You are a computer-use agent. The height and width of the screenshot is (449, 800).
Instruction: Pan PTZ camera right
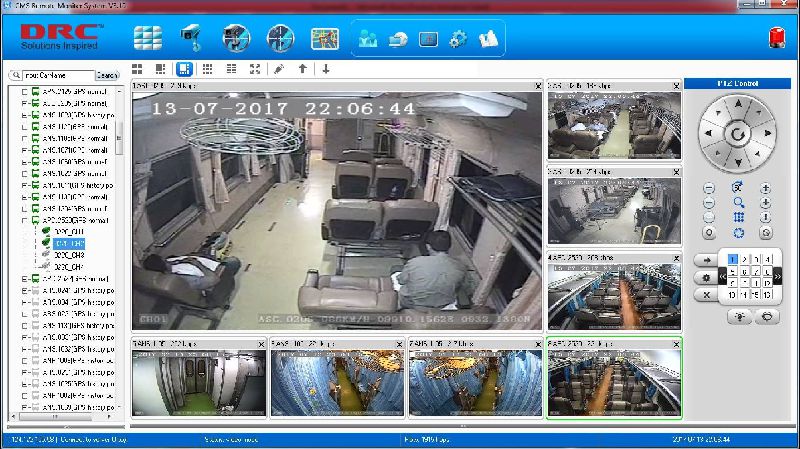pyautogui.click(x=767, y=133)
